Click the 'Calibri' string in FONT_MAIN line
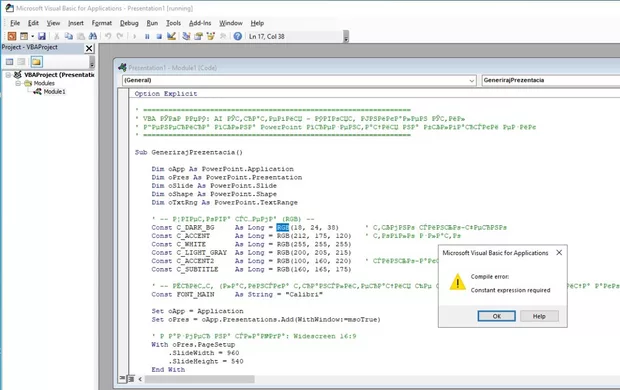 click(304, 294)
